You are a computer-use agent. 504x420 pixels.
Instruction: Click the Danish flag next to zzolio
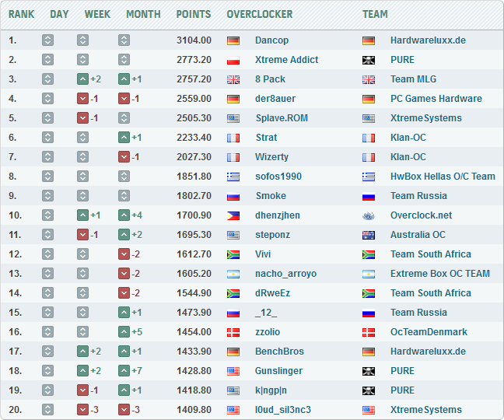(233, 332)
